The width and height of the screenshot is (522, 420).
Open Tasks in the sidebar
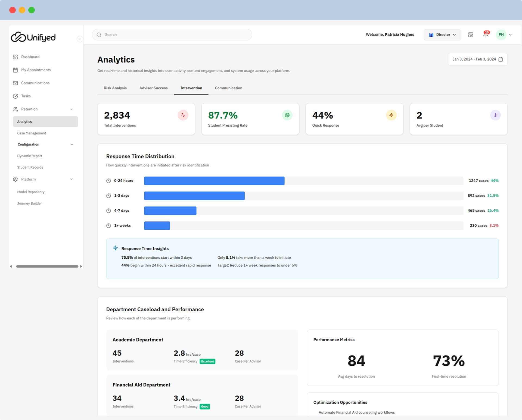[26, 96]
